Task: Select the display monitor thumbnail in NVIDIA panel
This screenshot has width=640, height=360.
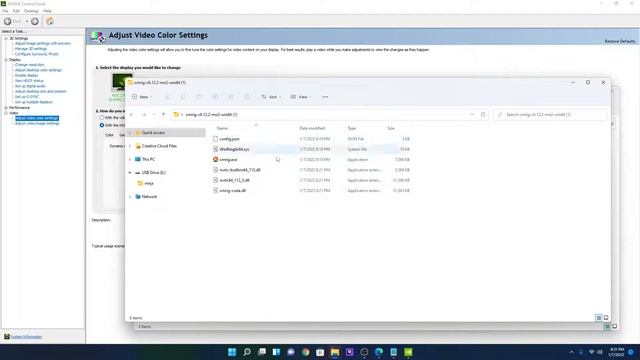Action: 121,81
